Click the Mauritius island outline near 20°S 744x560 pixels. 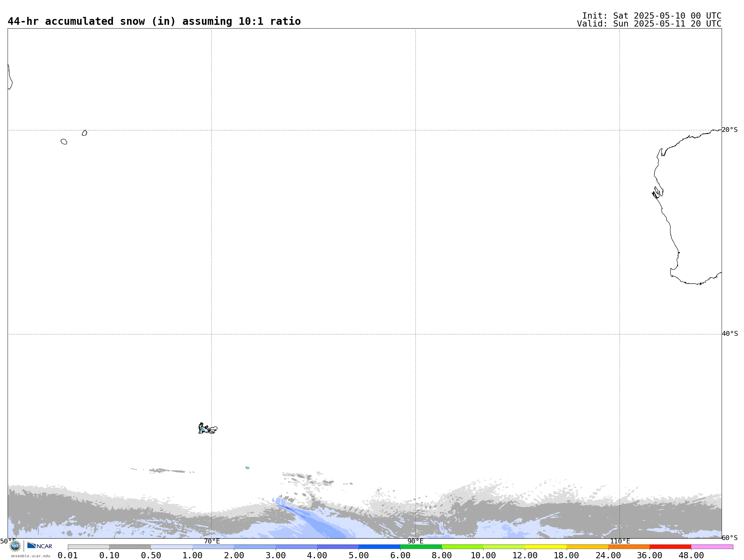[x=84, y=133]
